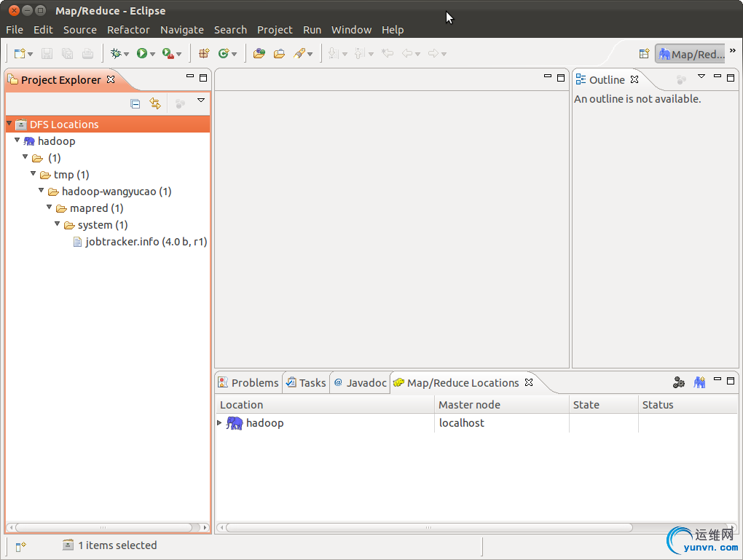Screen dimensions: 743x560
Task: Open the Run dropdown arrow
Action: pyautogui.click(x=152, y=54)
